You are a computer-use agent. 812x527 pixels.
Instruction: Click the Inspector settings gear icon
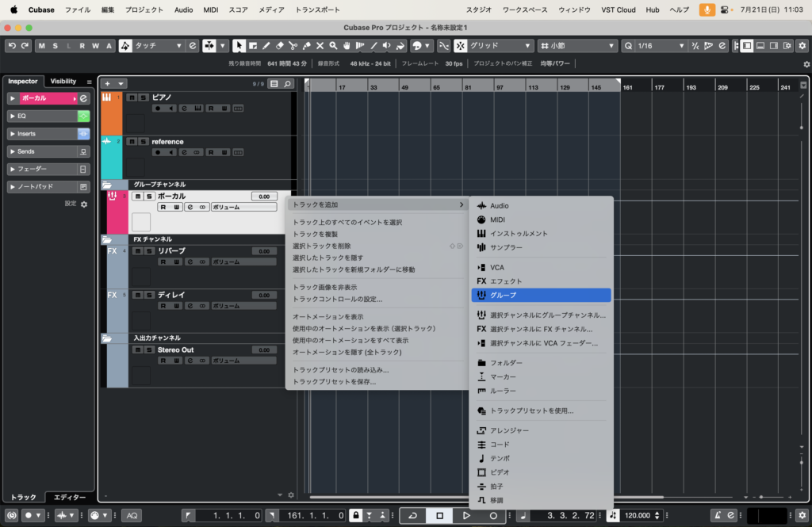(84, 204)
